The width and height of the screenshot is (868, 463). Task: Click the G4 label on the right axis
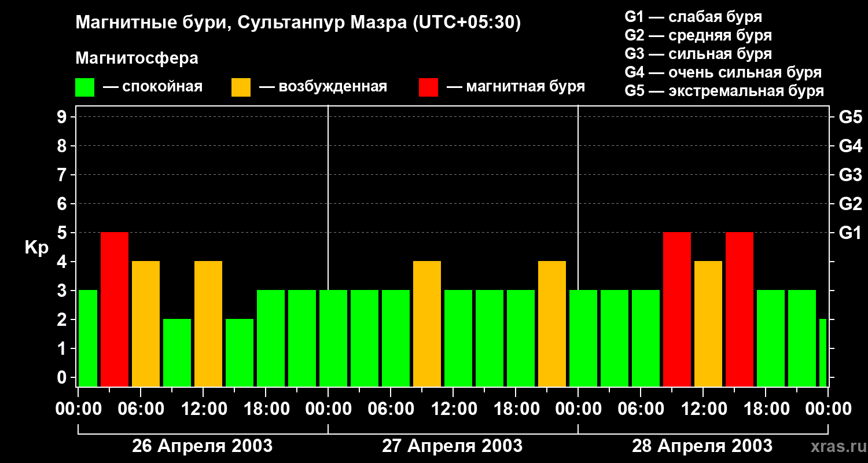(850, 146)
